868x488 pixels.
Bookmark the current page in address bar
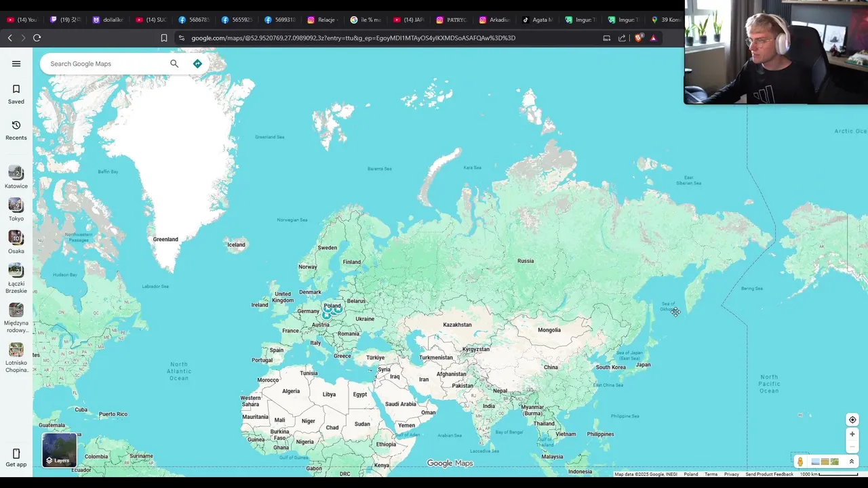coord(164,38)
